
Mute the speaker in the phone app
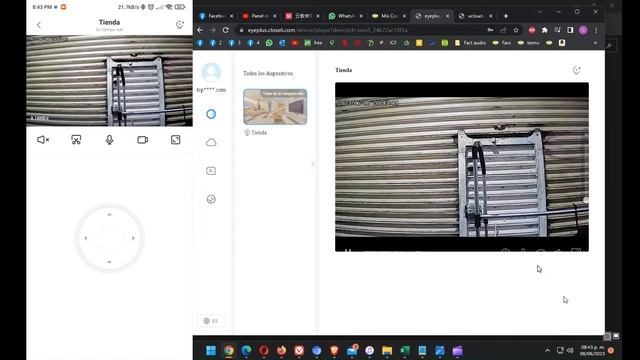[43, 140]
